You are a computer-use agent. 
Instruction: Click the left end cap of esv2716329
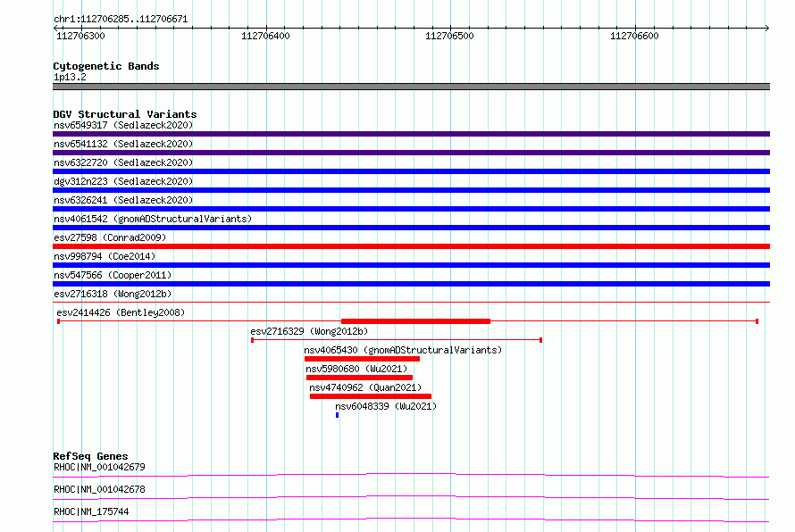coord(253,340)
